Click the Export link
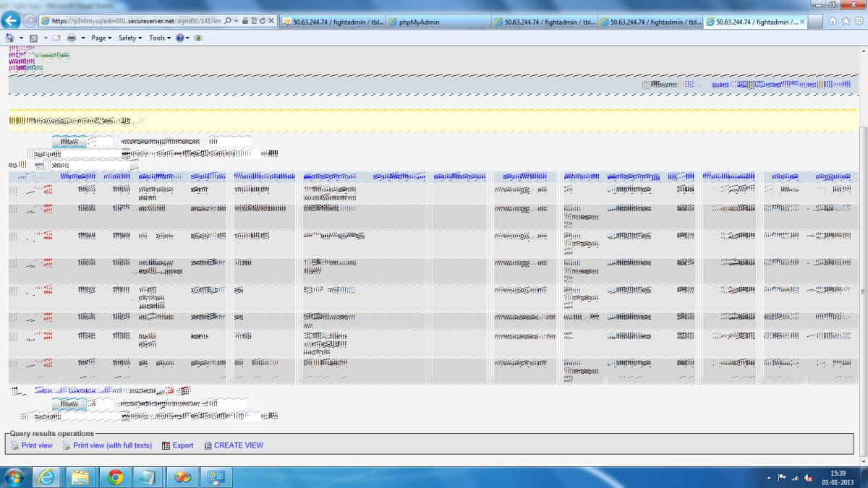The width and height of the screenshot is (868, 488). 183,445
